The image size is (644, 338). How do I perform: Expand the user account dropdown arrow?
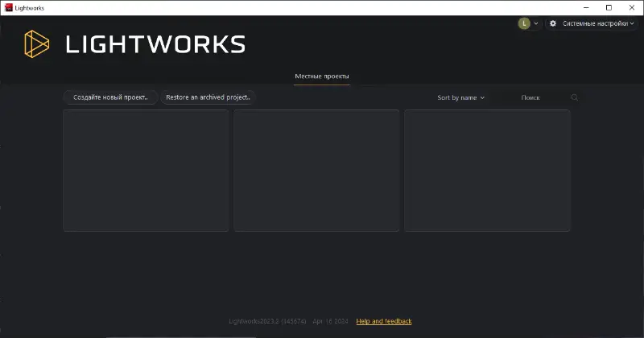pos(536,23)
